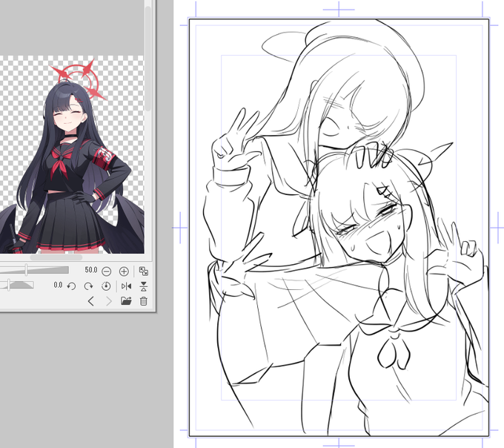Zoom out the sub view image
Viewport: 504px width, 448px height.
107,271
